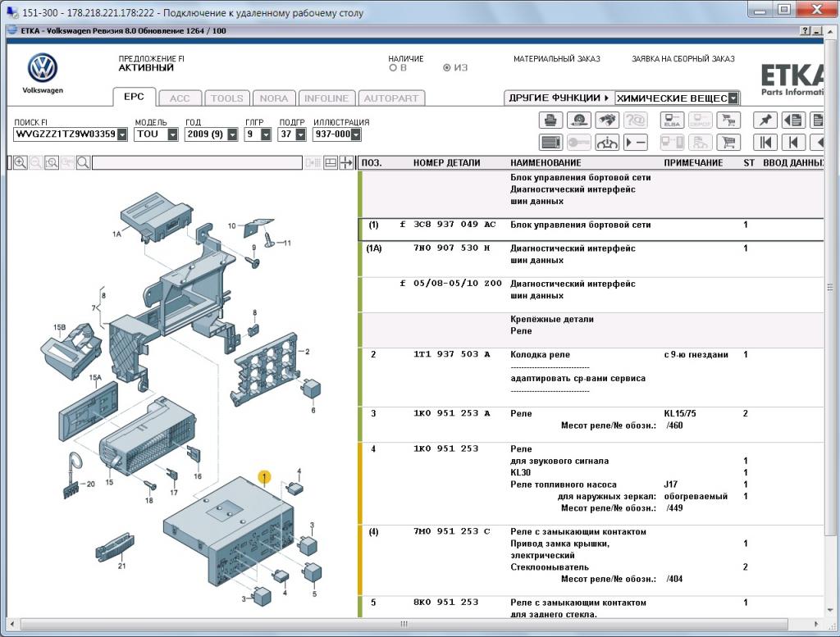Switch to the ACC tab
Image resolution: width=840 pixels, height=637 pixels.
pos(180,98)
